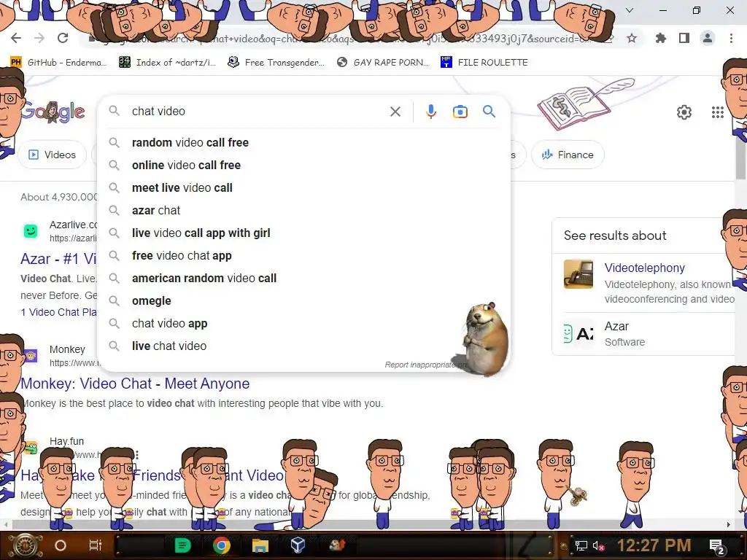This screenshot has width=747, height=560.
Task: Open 'GitHub - Enderma...' bookmark
Action: point(58,63)
